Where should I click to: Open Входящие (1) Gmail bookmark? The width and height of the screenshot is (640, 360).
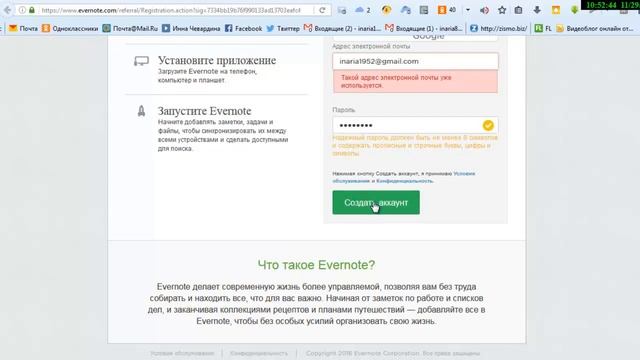(x=424, y=28)
